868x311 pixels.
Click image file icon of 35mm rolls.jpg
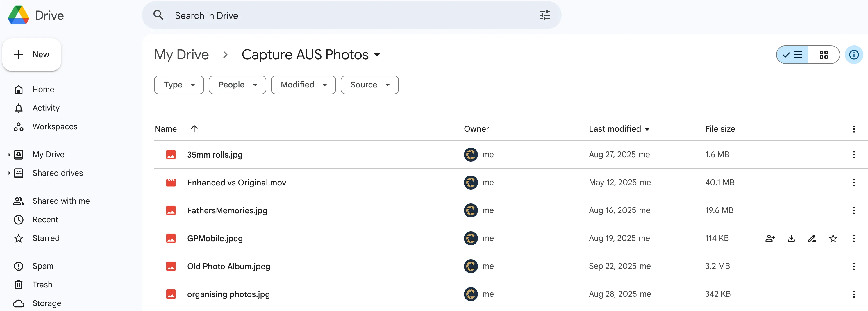(x=171, y=155)
